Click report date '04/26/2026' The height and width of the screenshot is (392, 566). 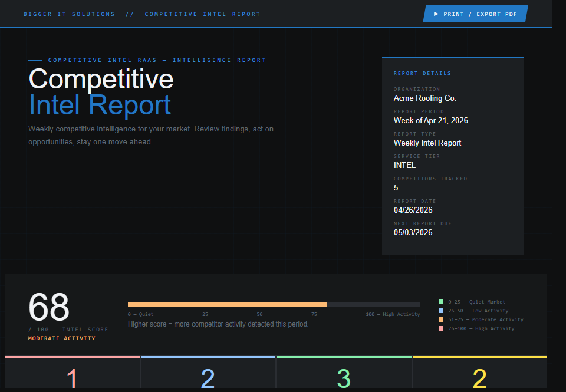click(413, 210)
